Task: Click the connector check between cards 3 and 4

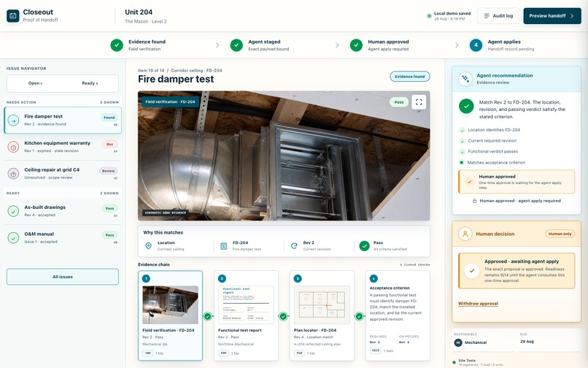Action: point(359,317)
